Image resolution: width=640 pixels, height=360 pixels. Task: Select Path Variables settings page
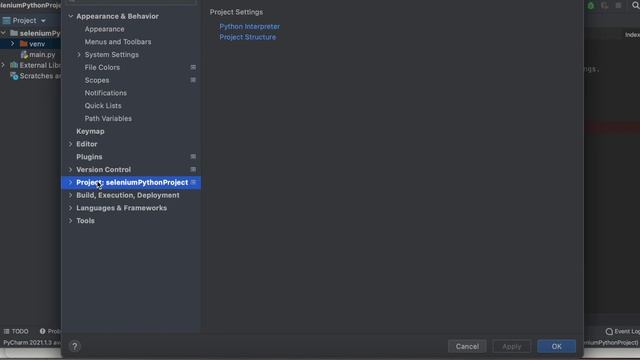pyautogui.click(x=108, y=118)
